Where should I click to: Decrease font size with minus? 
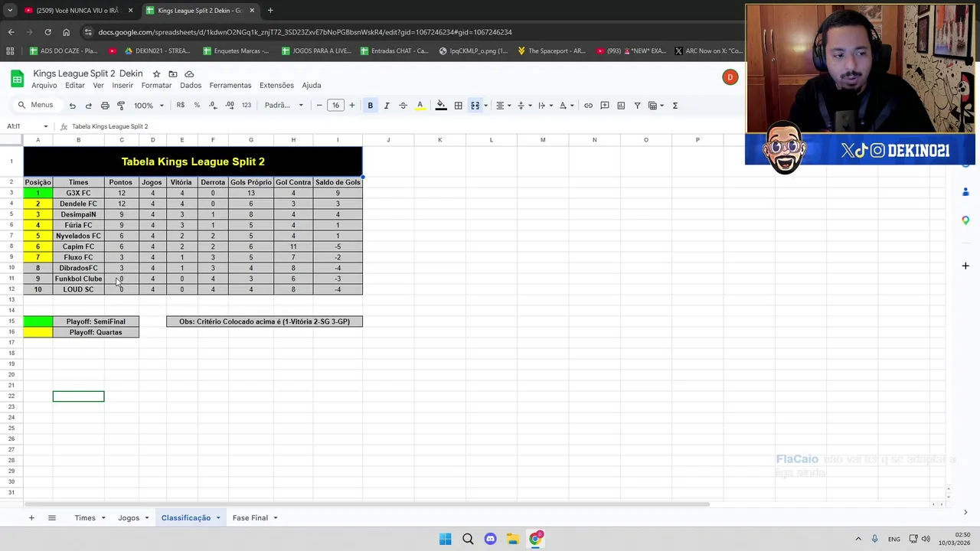click(x=319, y=105)
